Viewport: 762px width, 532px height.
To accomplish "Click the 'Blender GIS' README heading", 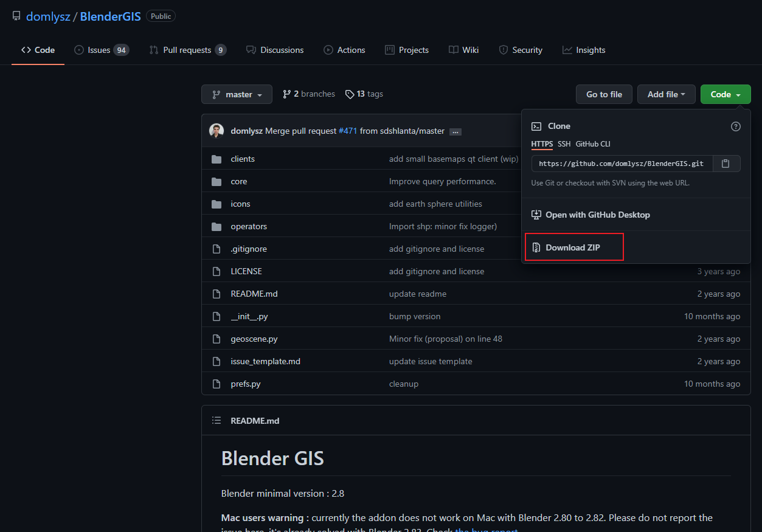I will click(x=272, y=458).
